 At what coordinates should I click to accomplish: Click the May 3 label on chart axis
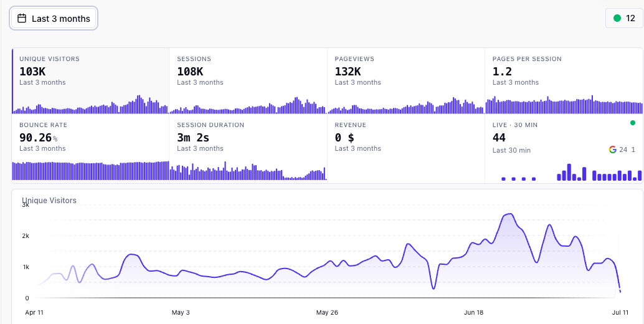[x=181, y=313]
